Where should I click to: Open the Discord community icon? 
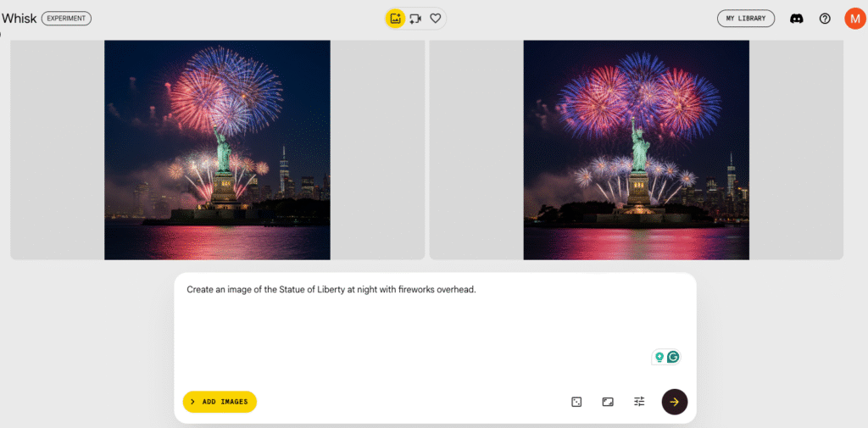point(797,19)
